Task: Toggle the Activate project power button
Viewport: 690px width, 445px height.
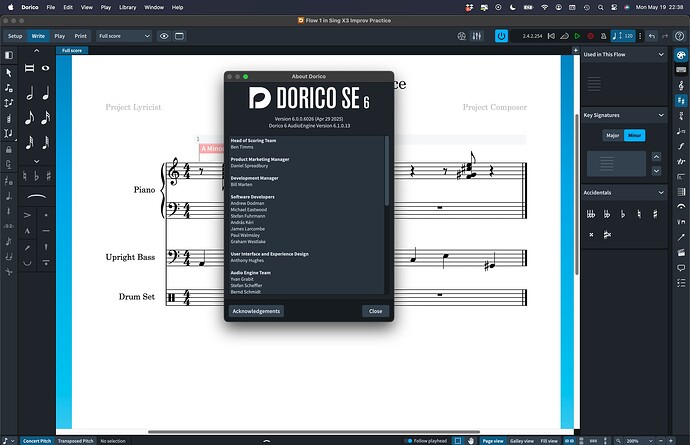Action: pyautogui.click(x=501, y=36)
